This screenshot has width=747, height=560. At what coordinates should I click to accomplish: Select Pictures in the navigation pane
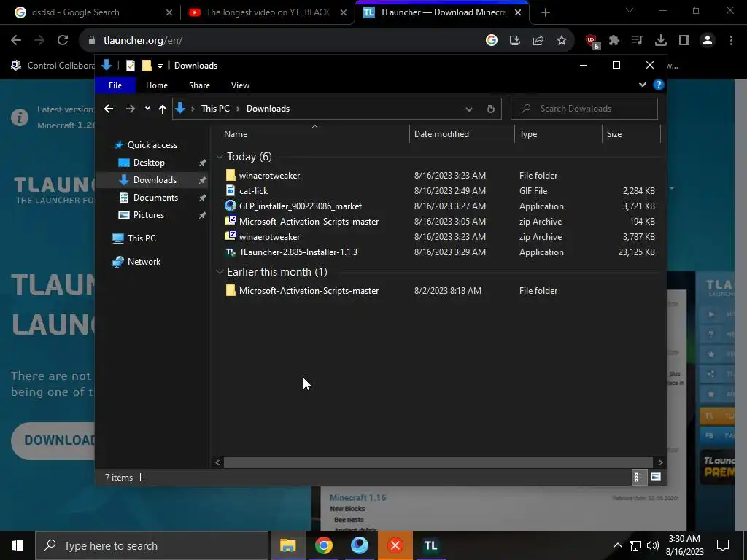(149, 215)
